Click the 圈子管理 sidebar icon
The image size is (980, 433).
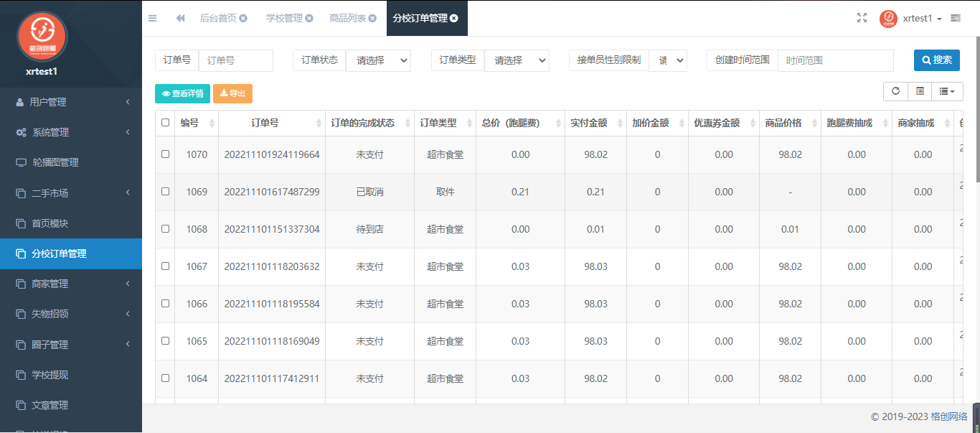[x=21, y=345]
